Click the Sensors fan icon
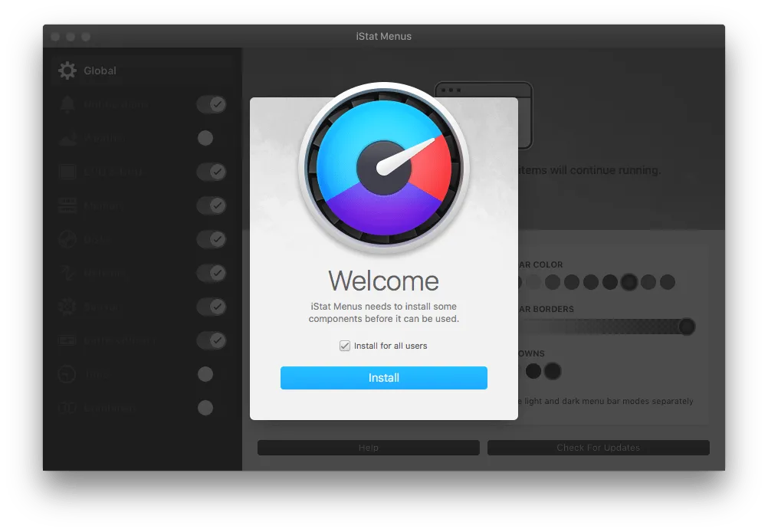Image resolution: width=768 pixels, height=532 pixels. [67, 307]
